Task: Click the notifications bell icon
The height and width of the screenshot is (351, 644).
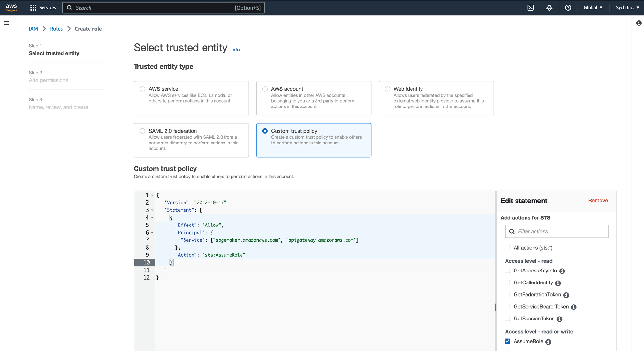Action: click(x=549, y=8)
